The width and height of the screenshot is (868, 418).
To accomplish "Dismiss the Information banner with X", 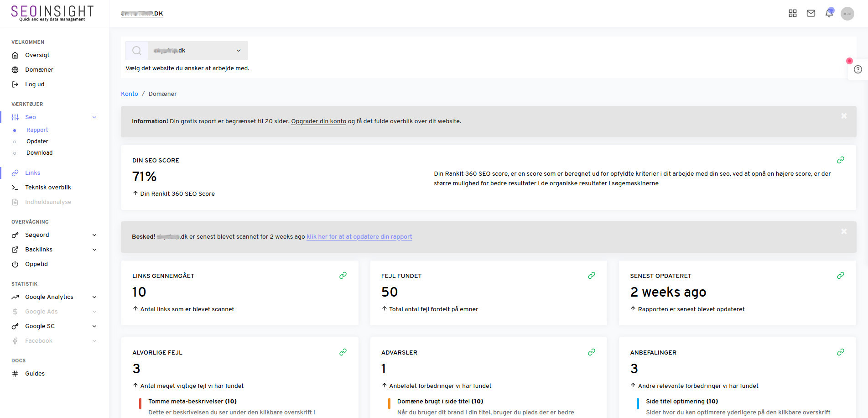I will pyautogui.click(x=844, y=116).
